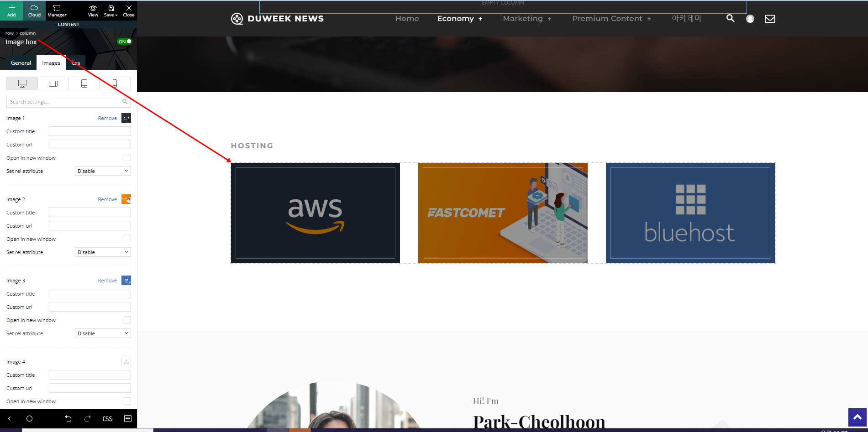Click the HOSTING section heading
The image size is (868, 432).
pos(252,146)
